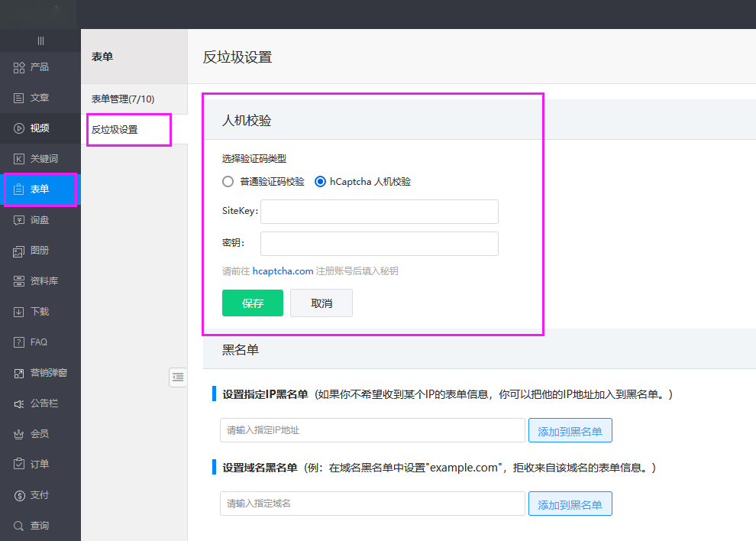Click the 取消 button

321,303
